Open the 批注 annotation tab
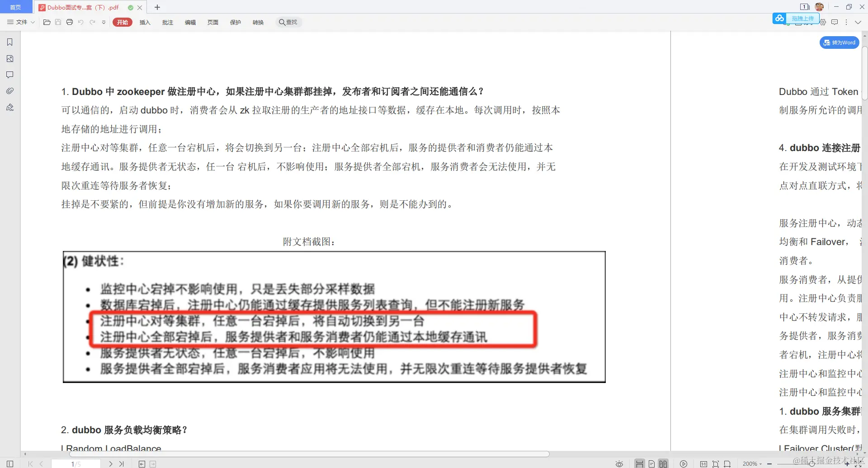Viewport: 868px width, 468px height. pos(168,22)
